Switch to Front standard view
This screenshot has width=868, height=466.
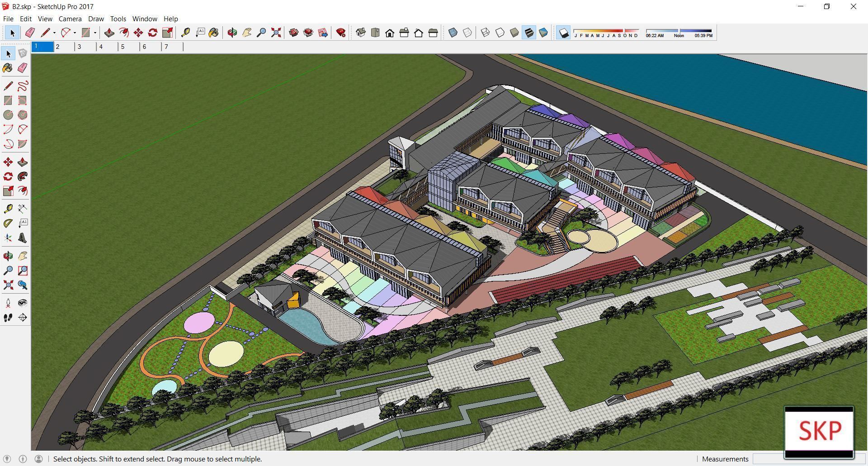click(390, 33)
